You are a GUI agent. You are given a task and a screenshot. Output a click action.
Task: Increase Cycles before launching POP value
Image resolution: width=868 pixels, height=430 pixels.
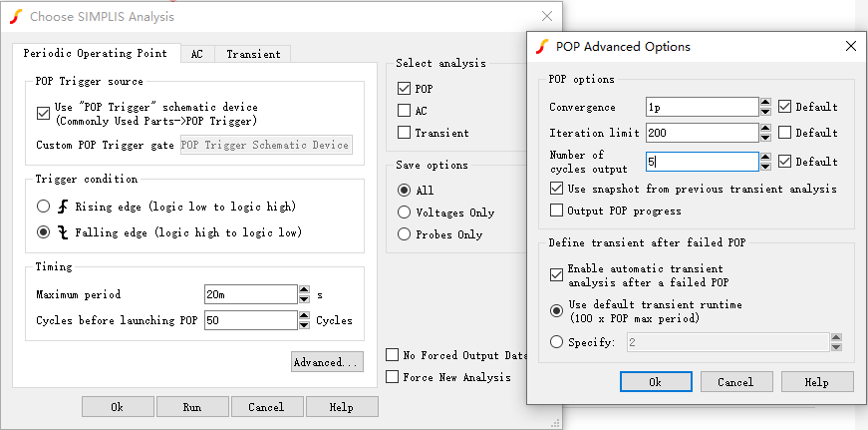click(304, 316)
